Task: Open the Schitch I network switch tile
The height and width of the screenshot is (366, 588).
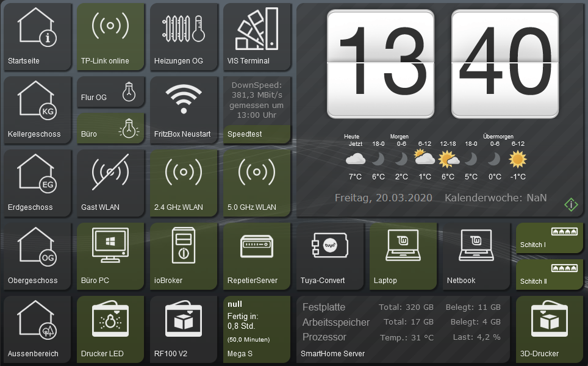Action: pyautogui.click(x=550, y=238)
